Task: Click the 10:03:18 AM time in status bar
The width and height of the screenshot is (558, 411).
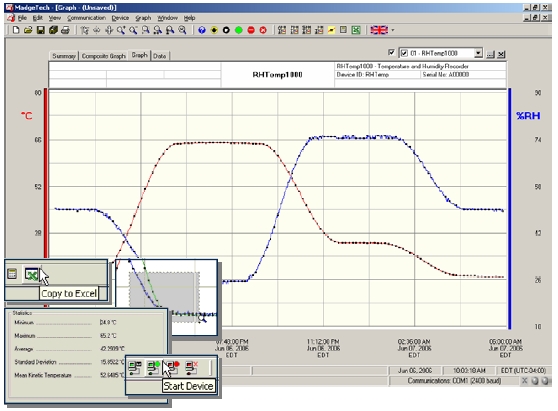Action: pyautogui.click(x=469, y=370)
